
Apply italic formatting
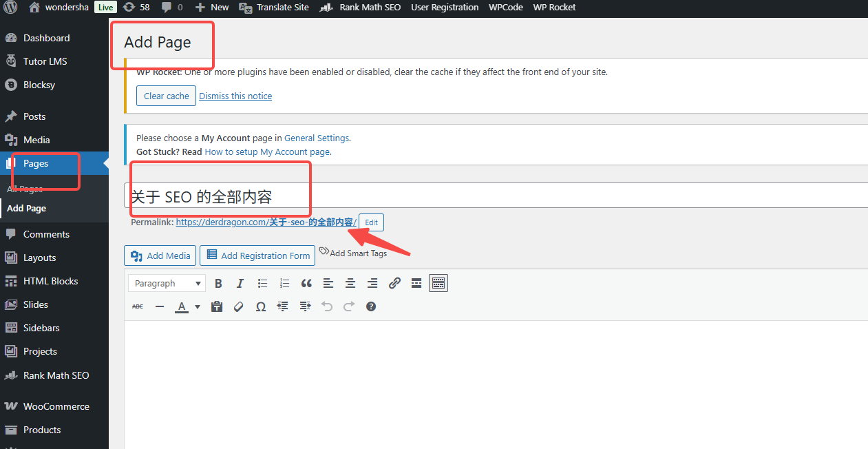pyautogui.click(x=240, y=283)
